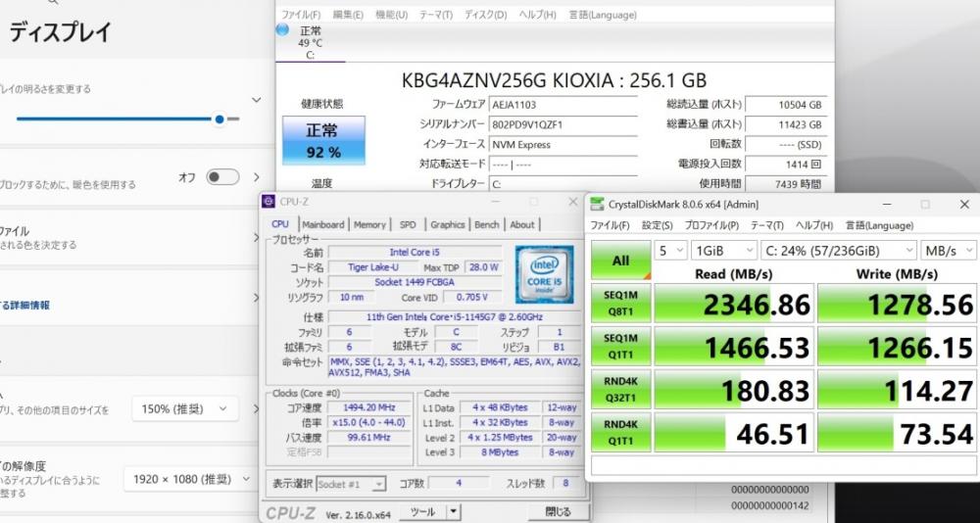Open the MB/s unit dropdown
The width and height of the screenshot is (980, 523).
pos(948,251)
